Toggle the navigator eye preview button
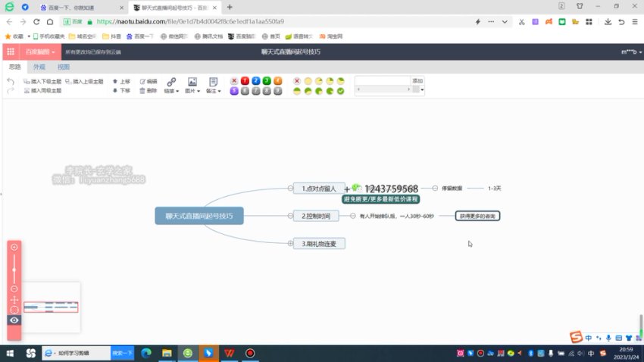Viewport: 644px width, 362px height. coord(14,320)
